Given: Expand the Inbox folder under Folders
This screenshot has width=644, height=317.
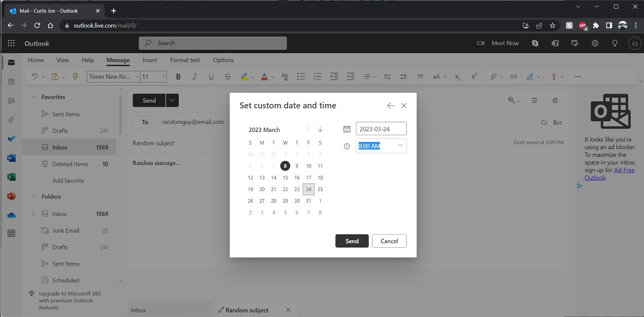Looking at the screenshot, I should pos(33,214).
